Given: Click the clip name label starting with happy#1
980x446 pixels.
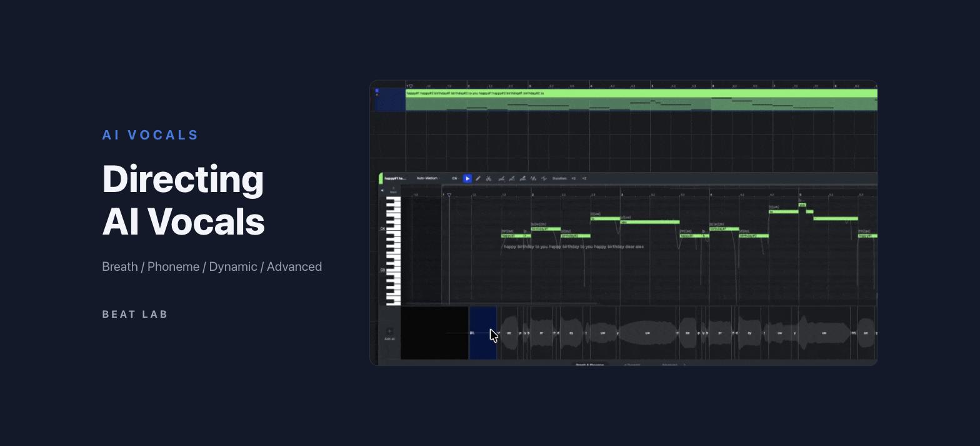Looking at the screenshot, I should pyautogui.click(x=395, y=178).
